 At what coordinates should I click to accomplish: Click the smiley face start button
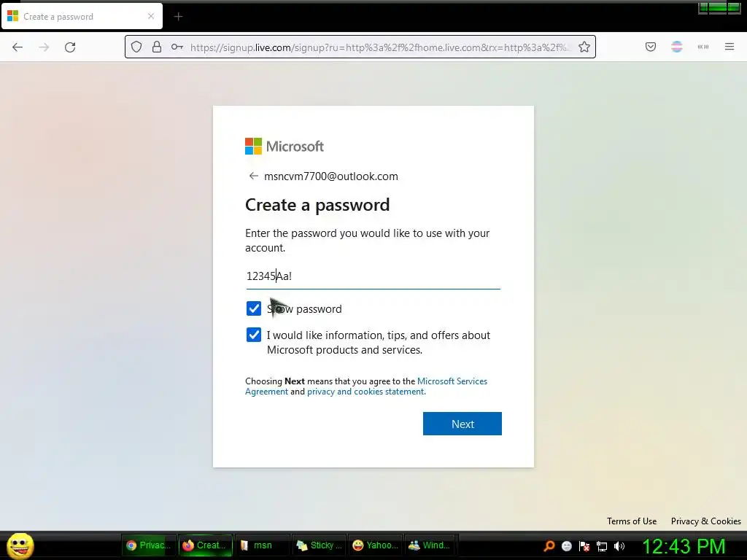[x=20, y=545]
